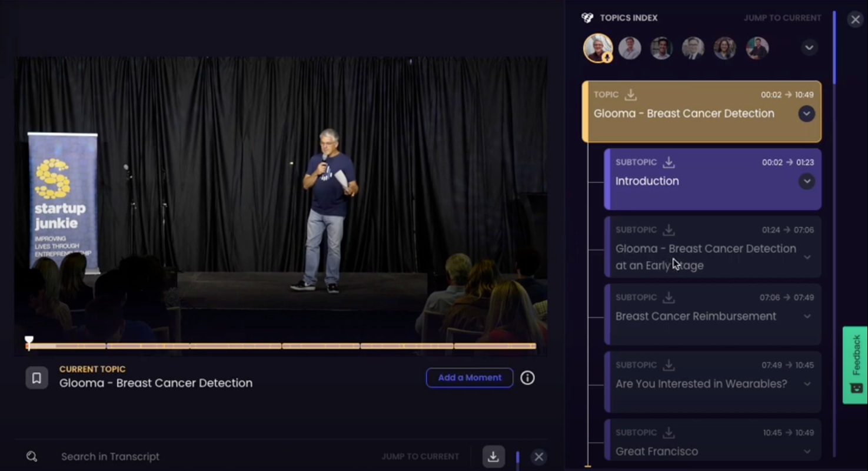The height and width of the screenshot is (471, 868).
Task: Expand the Early Stage subtopic chevron
Action: click(x=807, y=257)
